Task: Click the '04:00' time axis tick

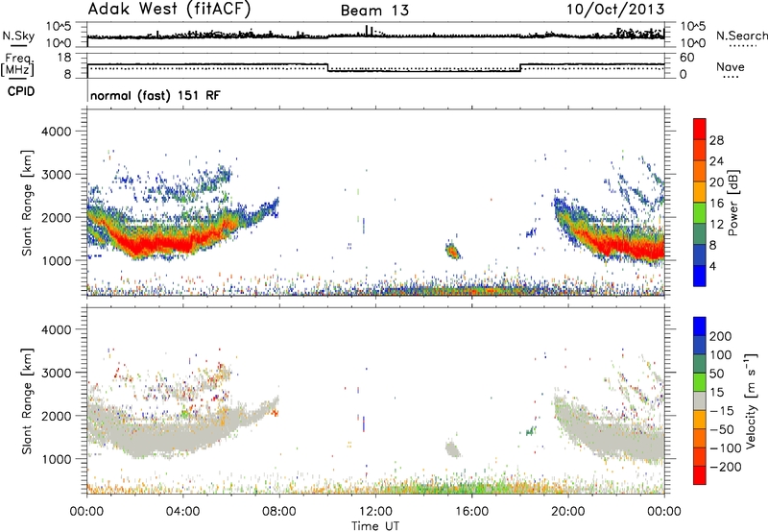Action: [182, 512]
